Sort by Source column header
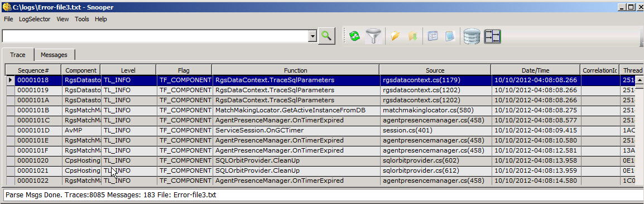The image size is (644, 204). tap(435, 70)
